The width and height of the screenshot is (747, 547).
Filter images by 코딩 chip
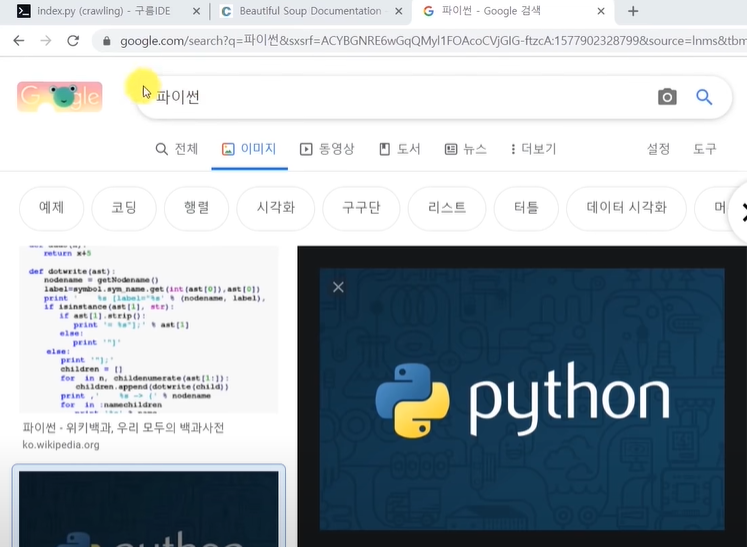pos(124,208)
